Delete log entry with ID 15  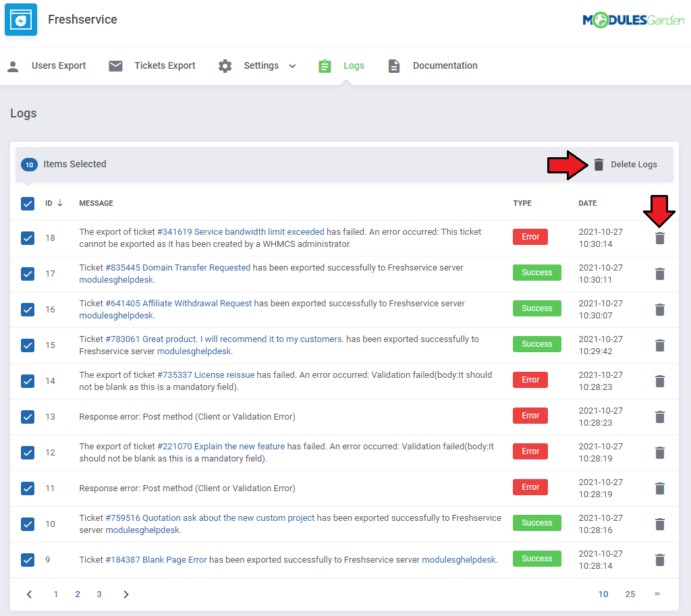pos(660,345)
